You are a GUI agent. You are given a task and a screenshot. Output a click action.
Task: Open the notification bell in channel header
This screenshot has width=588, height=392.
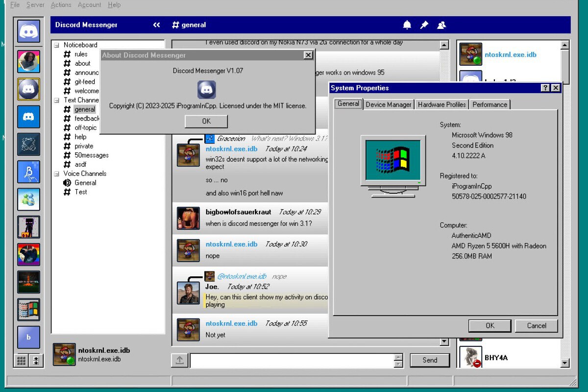[x=407, y=25]
